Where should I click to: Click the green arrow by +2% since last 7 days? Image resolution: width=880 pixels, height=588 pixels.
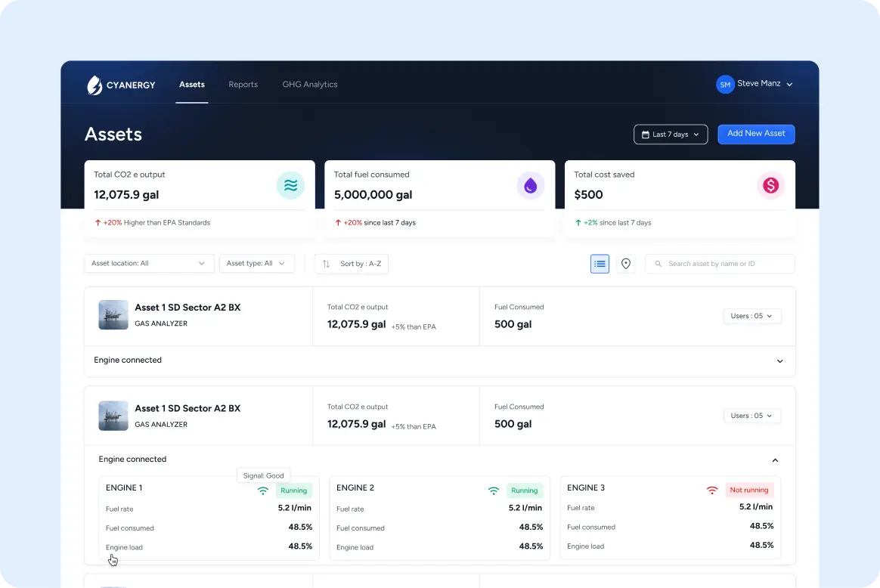[x=578, y=223]
